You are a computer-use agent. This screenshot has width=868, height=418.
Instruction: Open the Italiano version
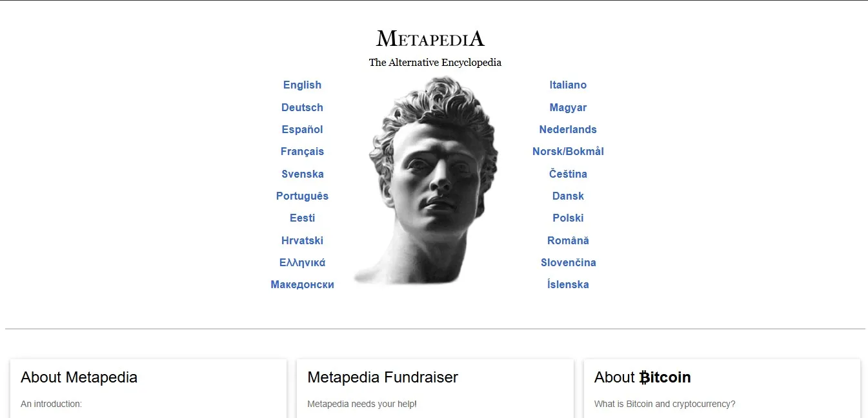pyautogui.click(x=568, y=85)
